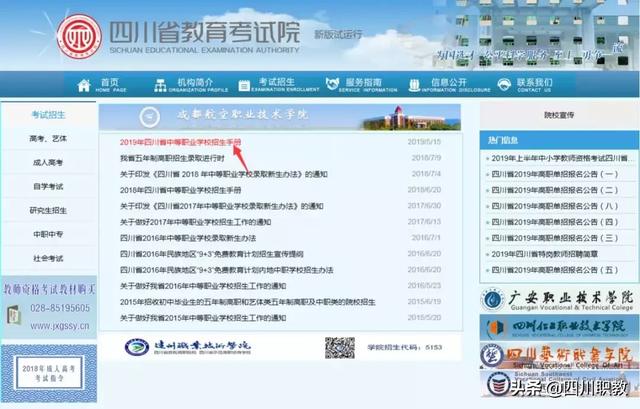This screenshot has width=640, height=409.
Task: Select 社会考试 in left sidebar
Action: [x=48, y=258]
